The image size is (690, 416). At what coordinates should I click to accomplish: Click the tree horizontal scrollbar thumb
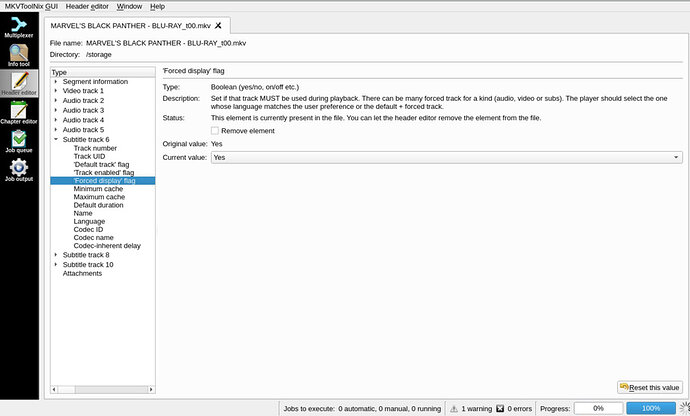pyautogui.click(x=66, y=390)
